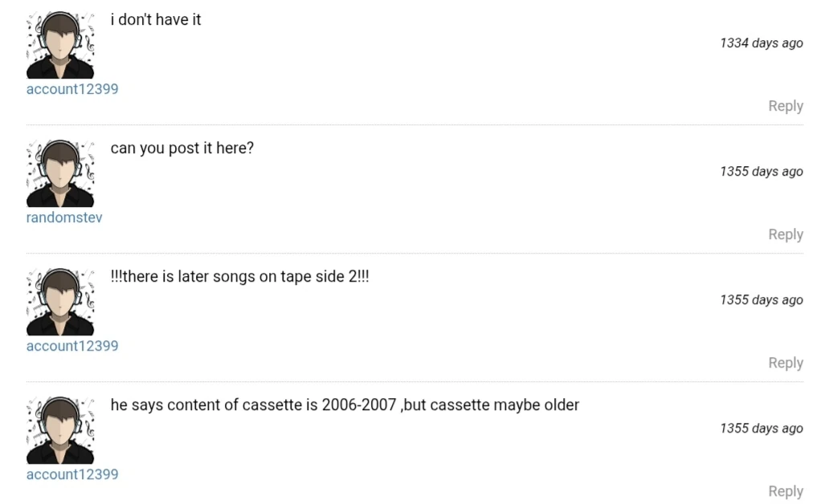Reply to the "i don't have it" comment
This screenshot has width=817, height=504.
[x=785, y=106]
